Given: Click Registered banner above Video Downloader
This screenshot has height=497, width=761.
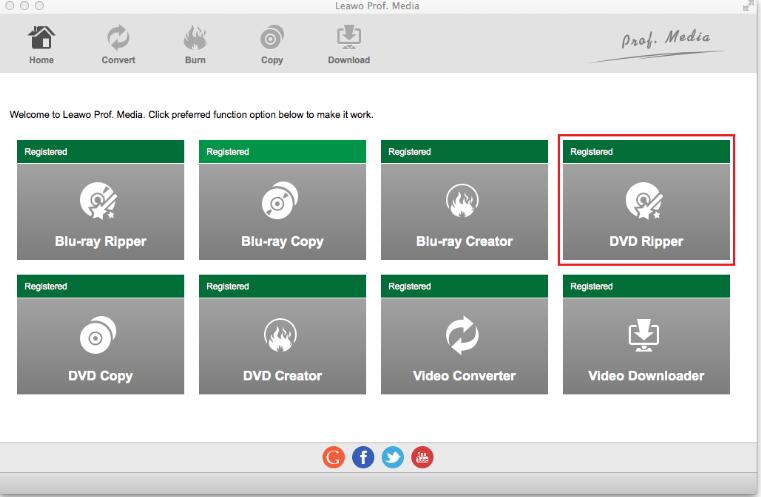Looking at the screenshot, I should point(646,286).
